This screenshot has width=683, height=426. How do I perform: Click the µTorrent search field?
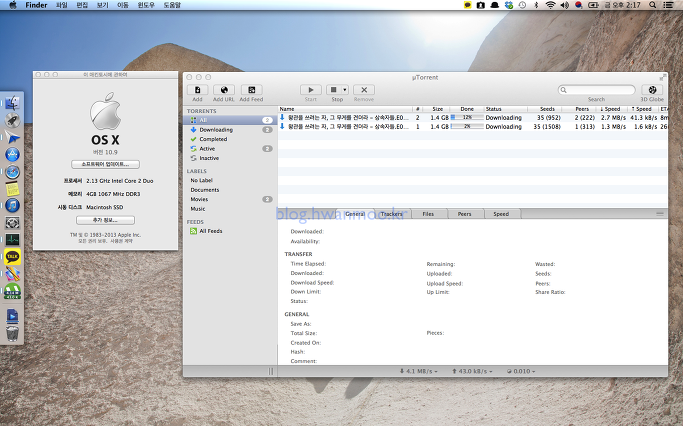[596, 90]
